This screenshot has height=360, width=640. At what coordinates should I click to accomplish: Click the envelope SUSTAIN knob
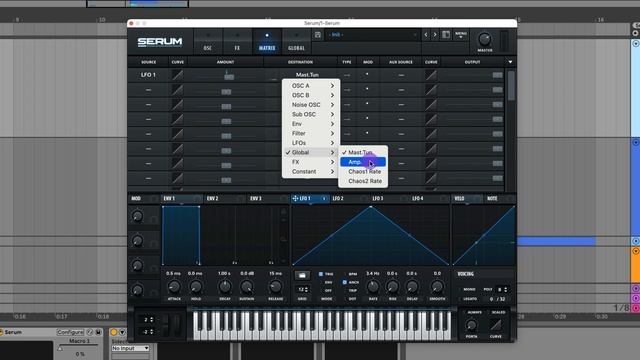coord(247,287)
